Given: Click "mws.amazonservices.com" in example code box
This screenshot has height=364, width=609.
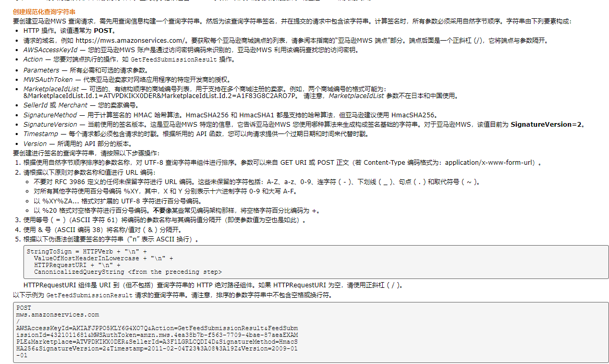Looking at the screenshot, I should pyautogui.click(x=57, y=314).
